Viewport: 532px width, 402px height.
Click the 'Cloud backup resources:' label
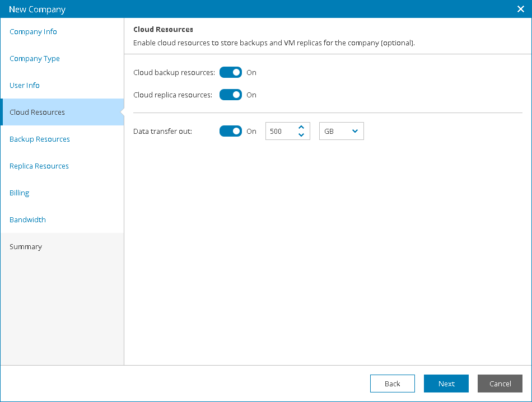click(x=174, y=73)
